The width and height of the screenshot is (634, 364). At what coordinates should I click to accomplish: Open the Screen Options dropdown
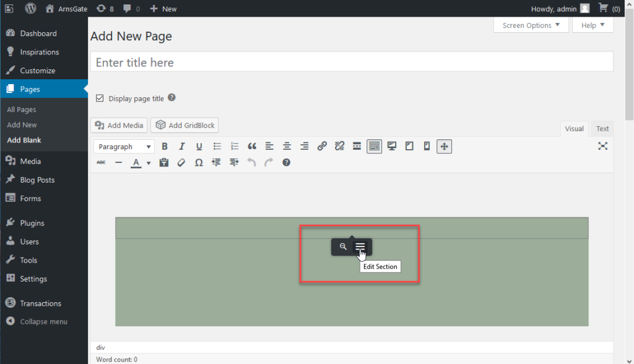tap(531, 25)
